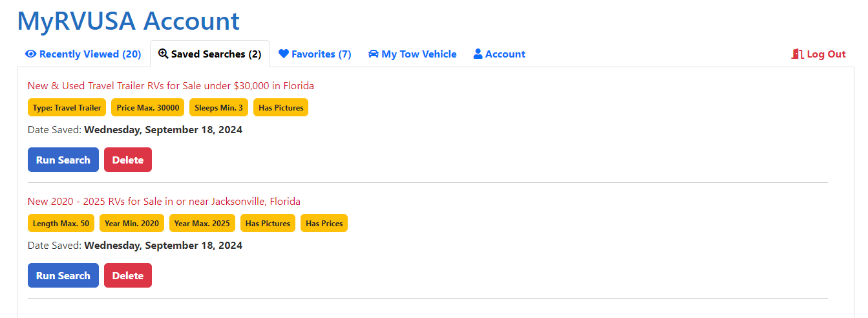Switch to the Favorites (7) tab
868x318 pixels.
pos(315,54)
